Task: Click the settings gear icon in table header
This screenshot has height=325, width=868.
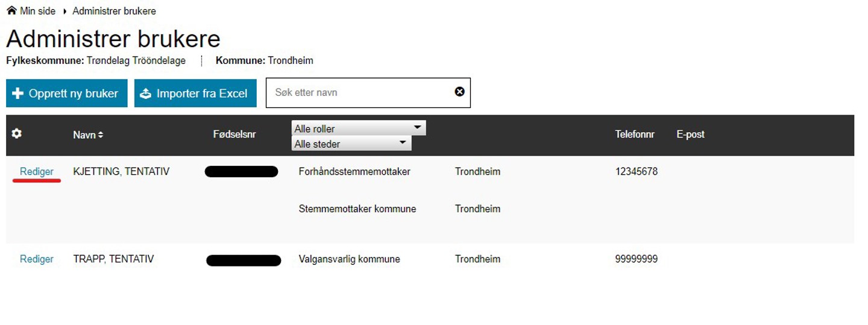Action: pyautogui.click(x=17, y=134)
